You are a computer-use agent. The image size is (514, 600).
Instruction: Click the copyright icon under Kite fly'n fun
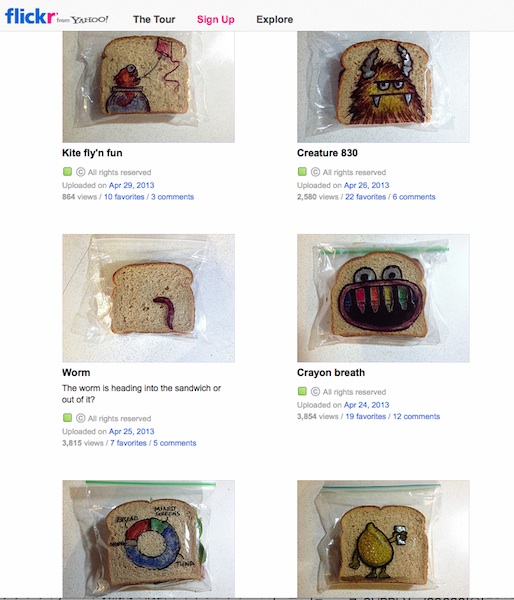point(80,172)
